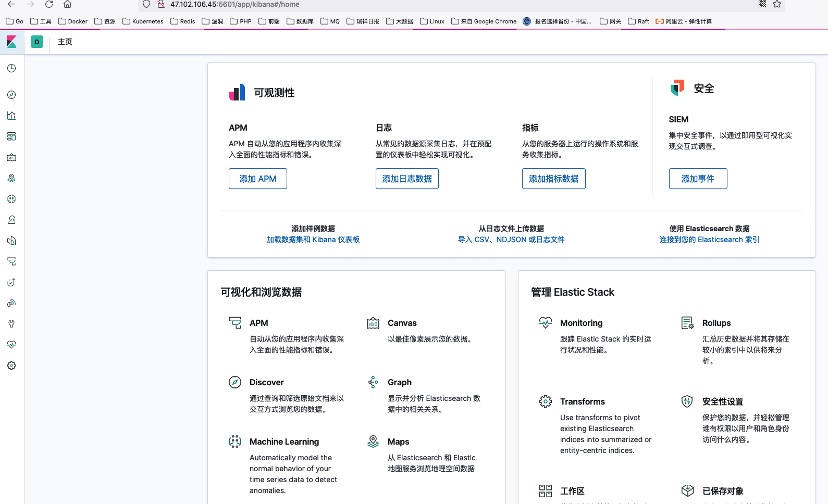828x504 pixels.
Task: Open Discover from the sidebar compass icon
Action: (x=11, y=95)
